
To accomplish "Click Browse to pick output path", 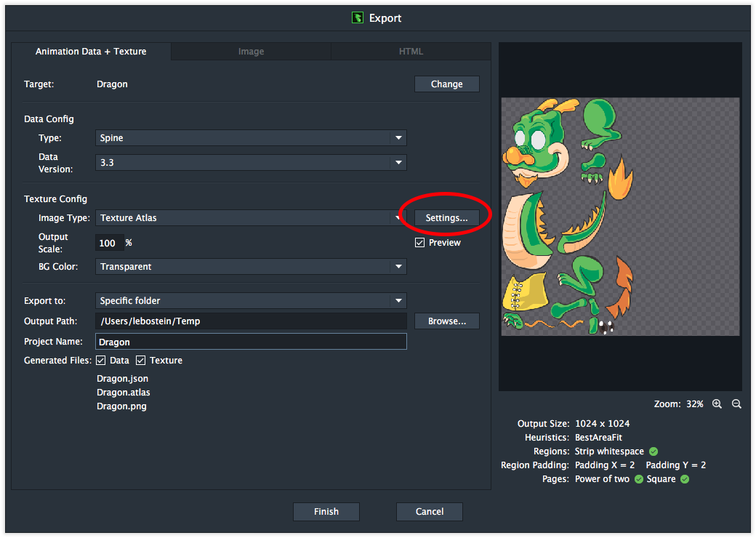I will pos(446,321).
